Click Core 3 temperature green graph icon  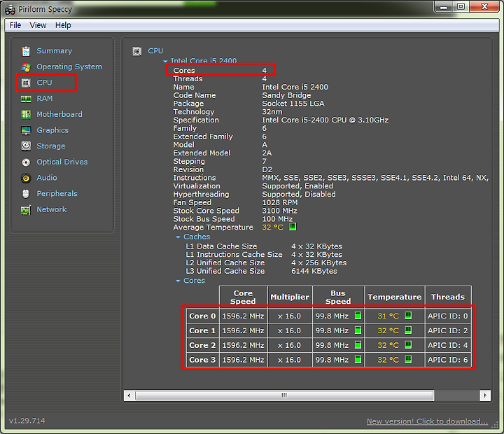pos(408,359)
